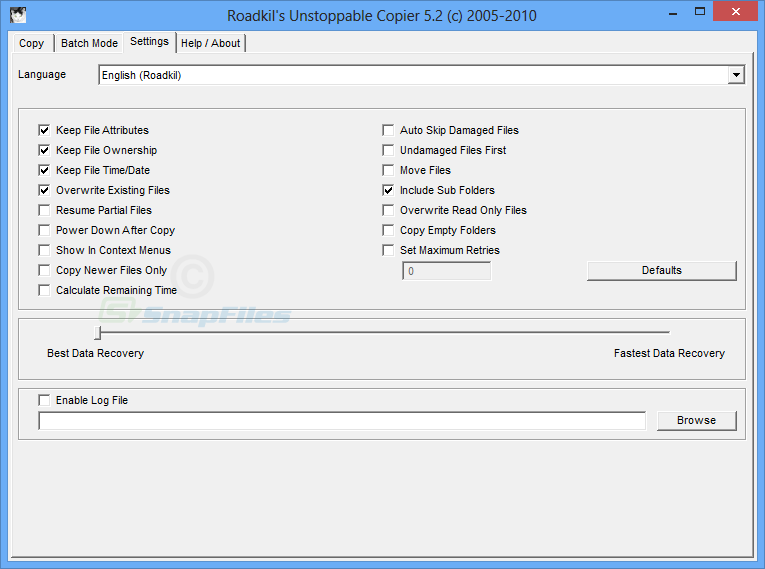The width and height of the screenshot is (765, 569).
Task: Click Browse for log file
Action: pyautogui.click(x=696, y=421)
